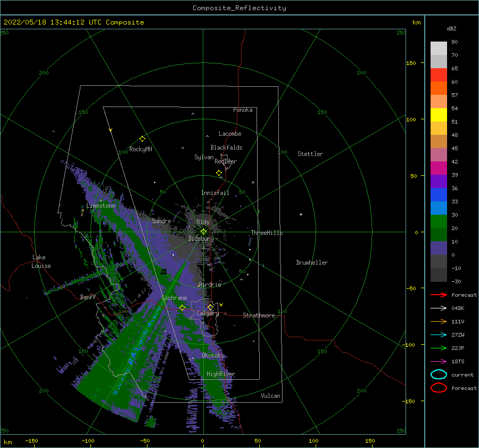This screenshot has width=479, height=448.
Task: Click the Ponoka town label
Action: click(x=243, y=110)
